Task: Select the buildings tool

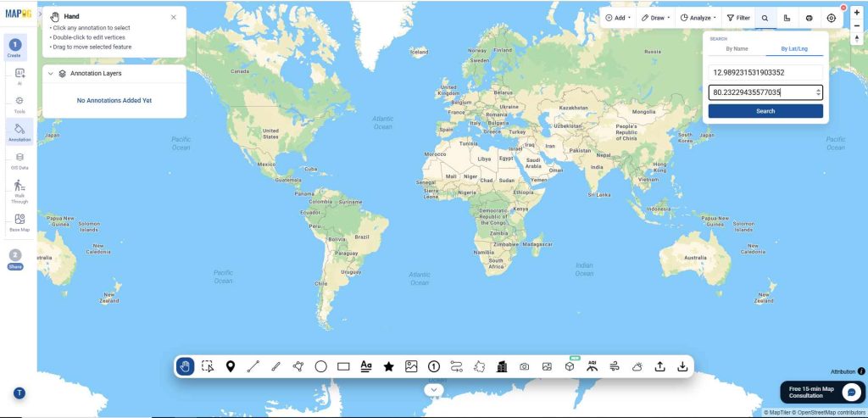Action: (x=502, y=366)
